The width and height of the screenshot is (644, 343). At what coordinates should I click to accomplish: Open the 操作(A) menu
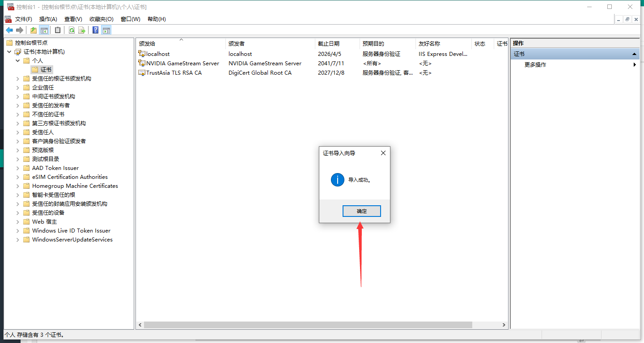(48, 19)
